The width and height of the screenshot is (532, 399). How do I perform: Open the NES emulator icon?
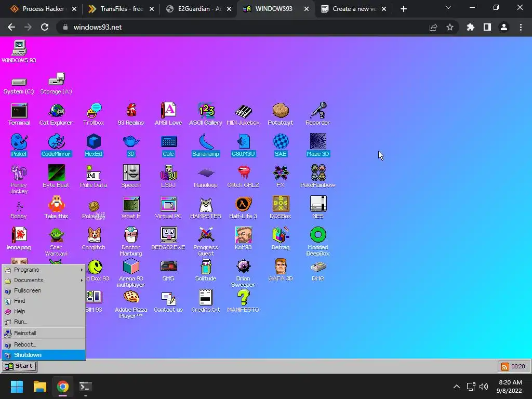[x=317, y=208]
